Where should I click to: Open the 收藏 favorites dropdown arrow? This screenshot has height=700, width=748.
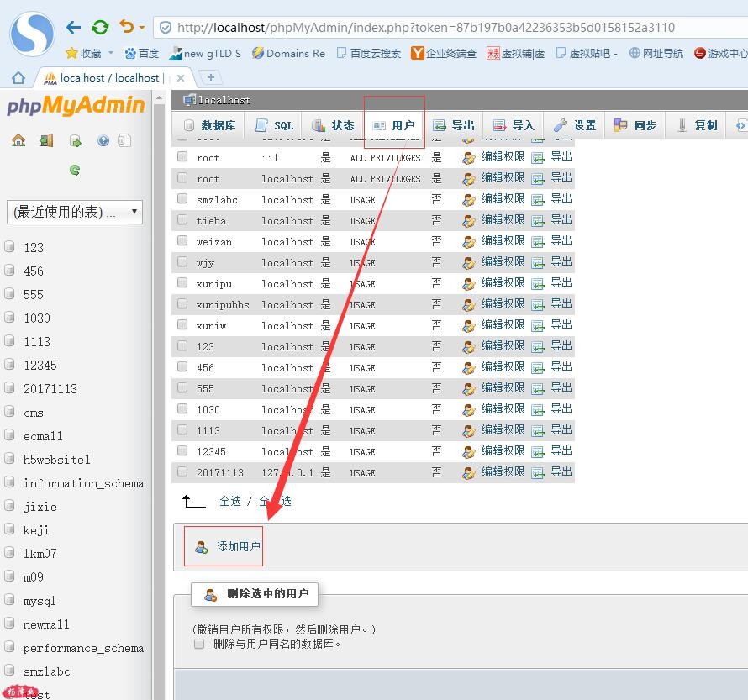111,52
